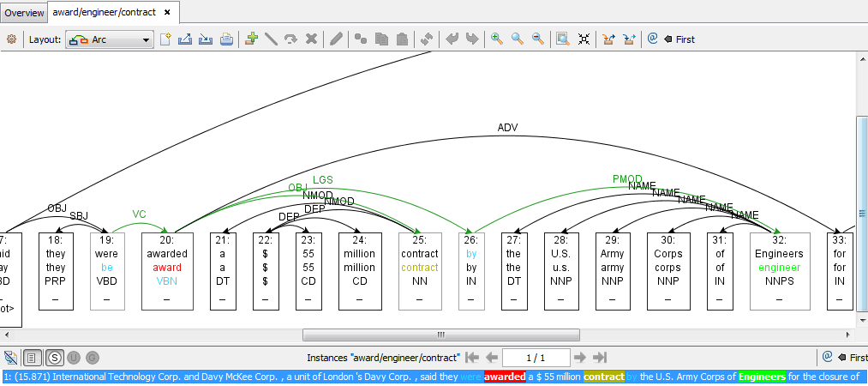Toggle the S circle button
Image resolution: width=868 pixels, height=386 pixels.
[54, 358]
